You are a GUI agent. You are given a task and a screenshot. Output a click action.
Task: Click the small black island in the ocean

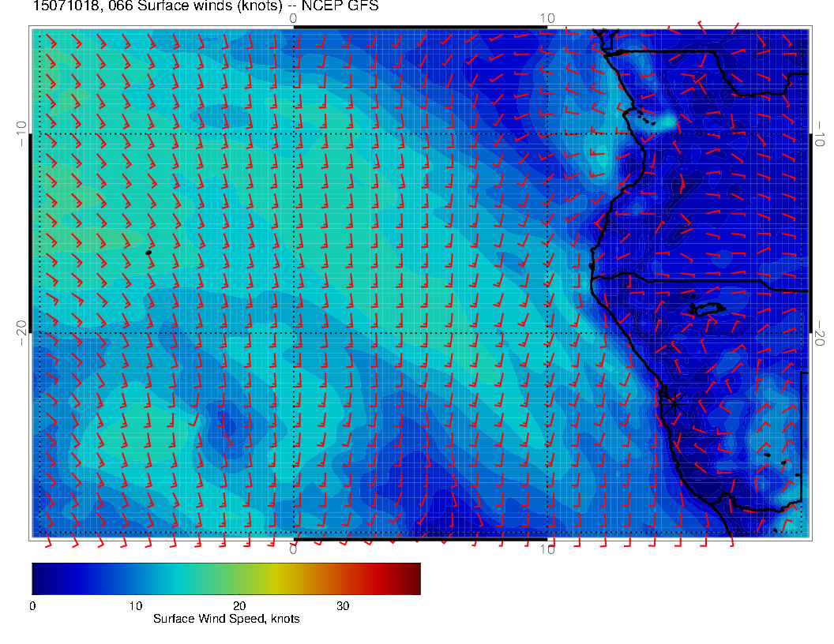click(x=148, y=253)
